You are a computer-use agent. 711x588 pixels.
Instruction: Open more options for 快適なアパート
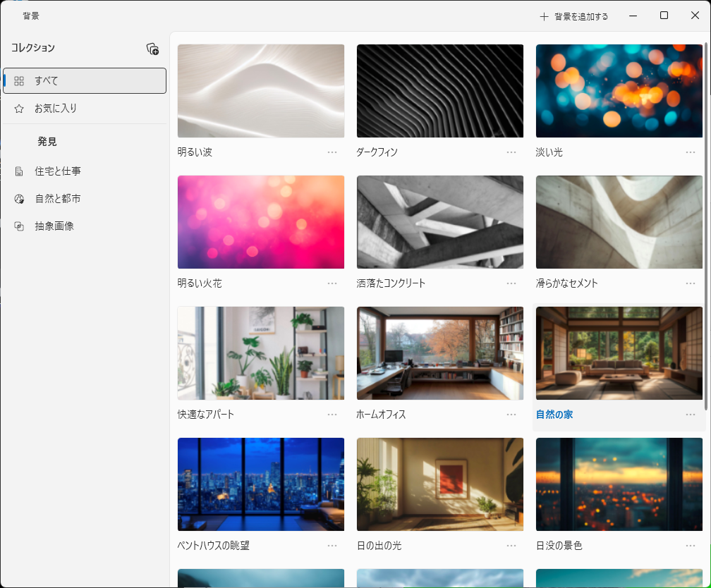tap(332, 415)
